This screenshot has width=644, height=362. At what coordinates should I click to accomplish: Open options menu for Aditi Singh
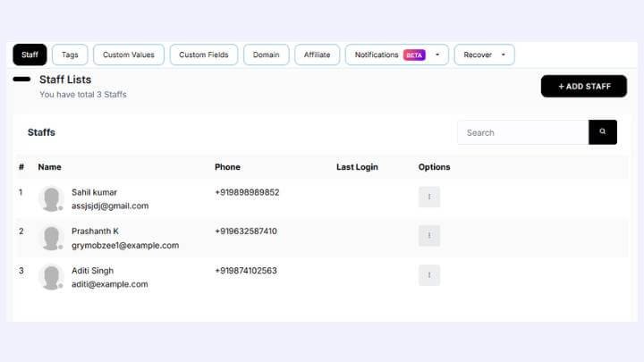pyautogui.click(x=429, y=275)
